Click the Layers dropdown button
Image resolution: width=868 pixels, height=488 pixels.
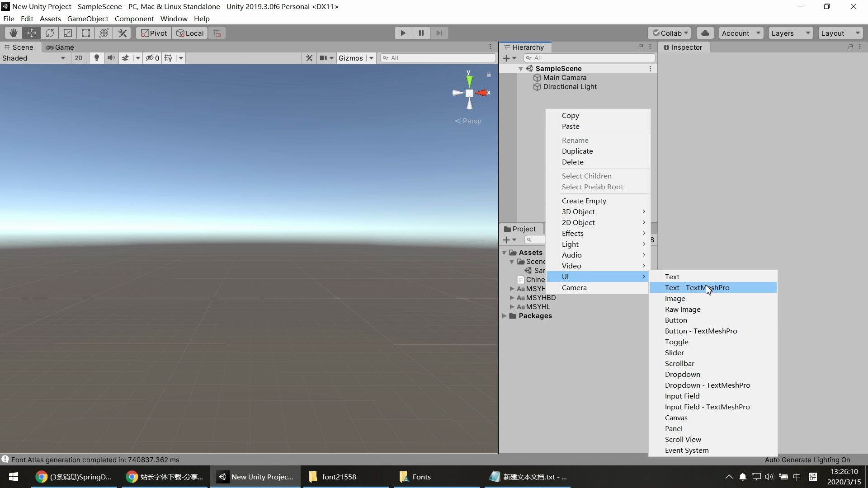pos(790,33)
